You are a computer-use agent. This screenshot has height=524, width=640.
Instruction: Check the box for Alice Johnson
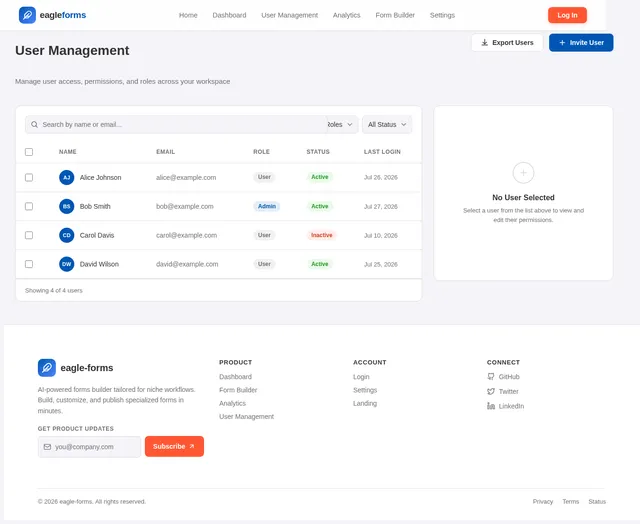29,178
